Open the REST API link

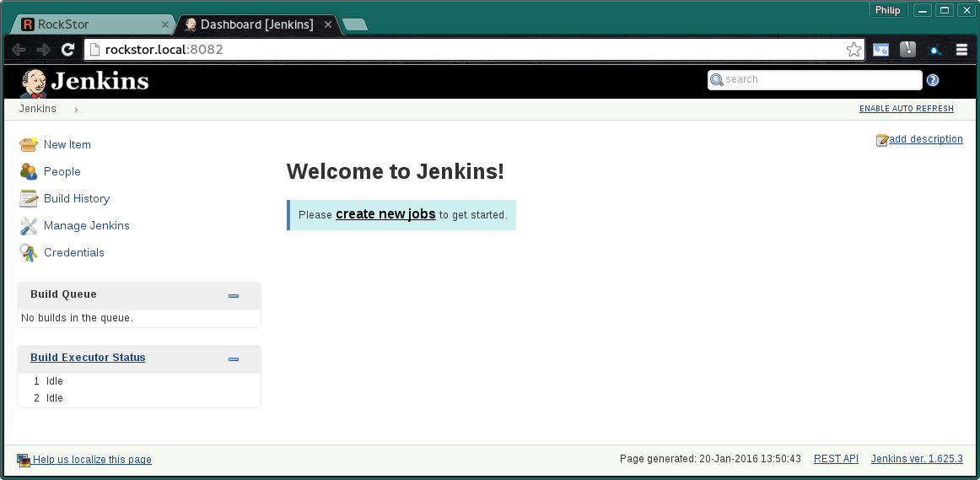(836, 459)
